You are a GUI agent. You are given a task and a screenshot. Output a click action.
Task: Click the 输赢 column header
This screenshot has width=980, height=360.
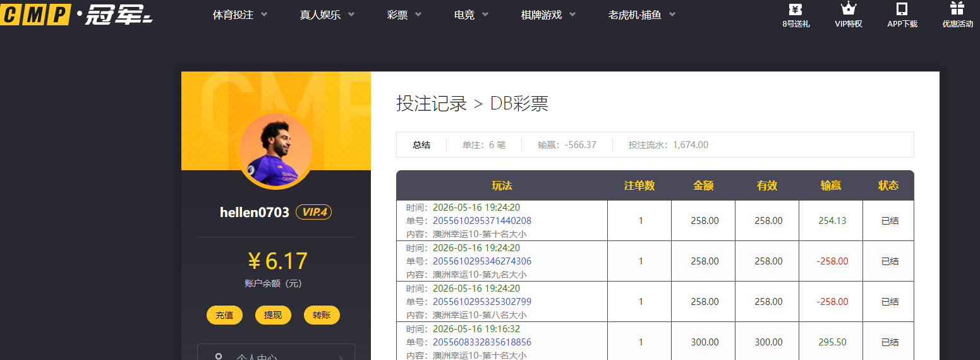[x=831, y=185]
